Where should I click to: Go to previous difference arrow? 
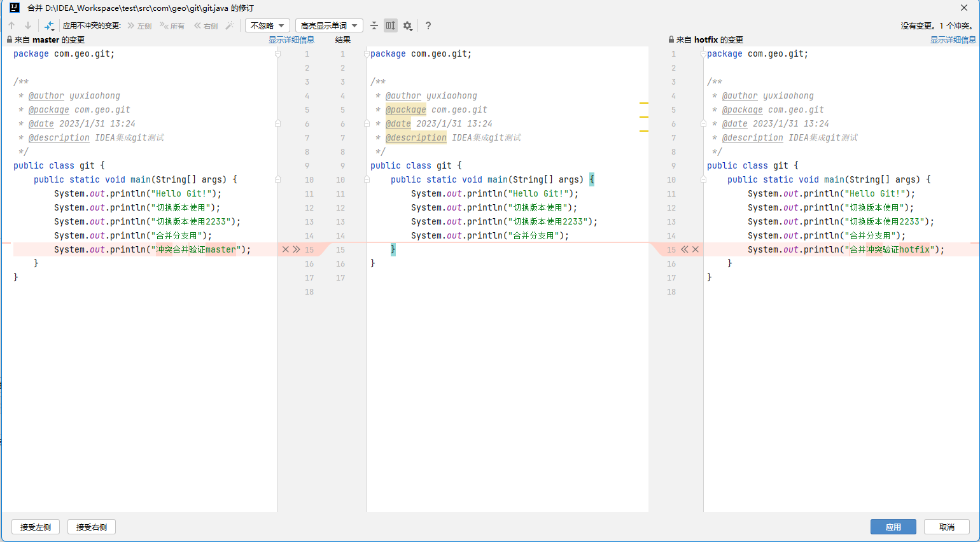[11, 25]
